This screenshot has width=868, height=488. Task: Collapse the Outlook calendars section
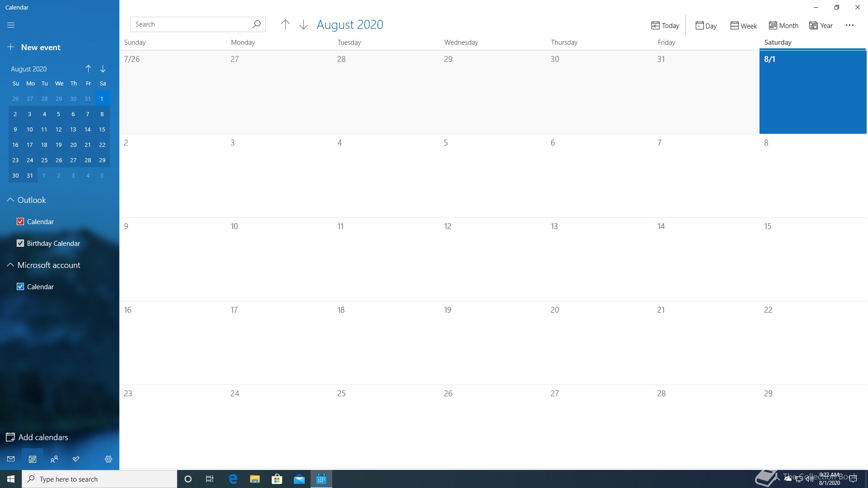[x=10, y=200]
